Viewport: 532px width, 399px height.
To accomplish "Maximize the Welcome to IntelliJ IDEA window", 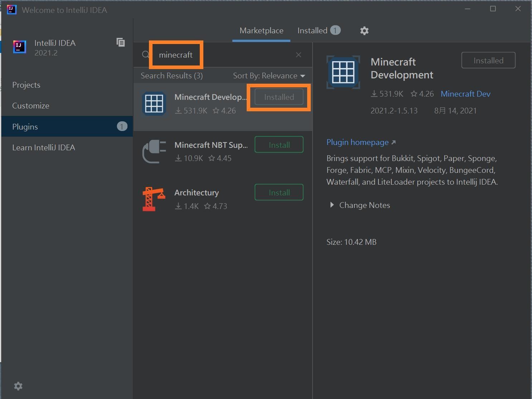I will pyautogui.click(x=493, y=9).
